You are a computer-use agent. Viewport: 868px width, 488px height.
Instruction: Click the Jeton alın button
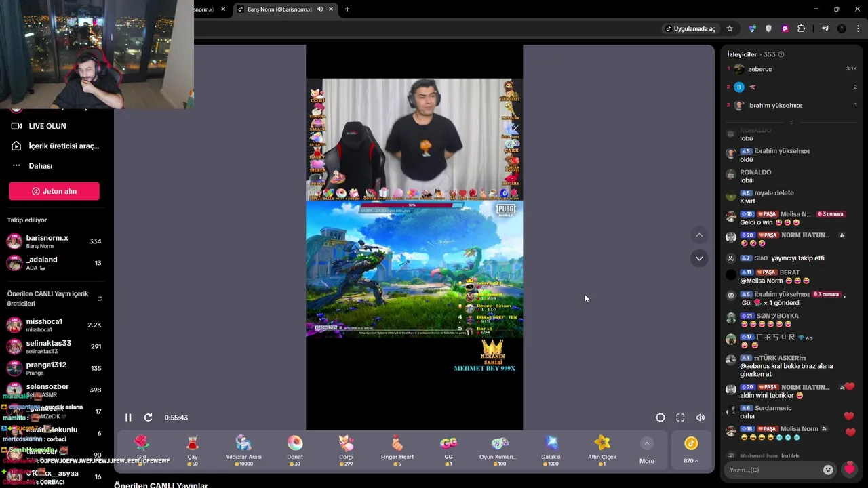click(54, 191)
